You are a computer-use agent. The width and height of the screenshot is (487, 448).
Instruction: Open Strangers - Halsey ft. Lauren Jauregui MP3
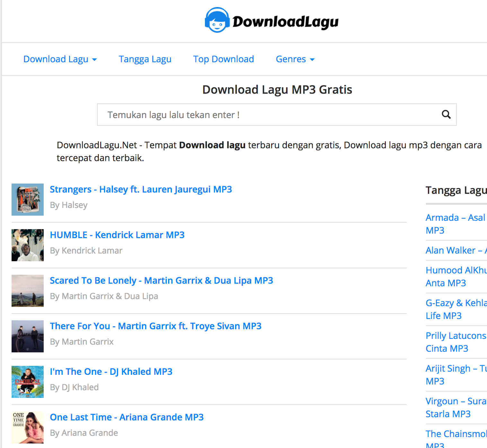tap(141, 189)
